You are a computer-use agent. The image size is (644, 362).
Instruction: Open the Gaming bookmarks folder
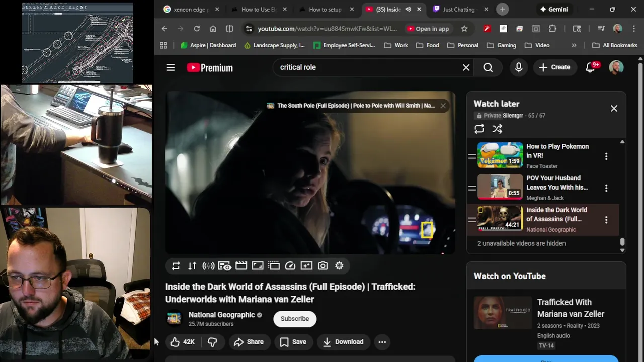coord(501,45)
